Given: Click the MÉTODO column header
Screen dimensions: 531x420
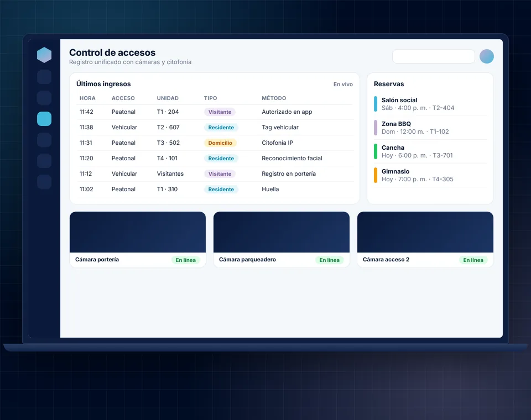Looking at the screenshot, I should pos(274,98).
